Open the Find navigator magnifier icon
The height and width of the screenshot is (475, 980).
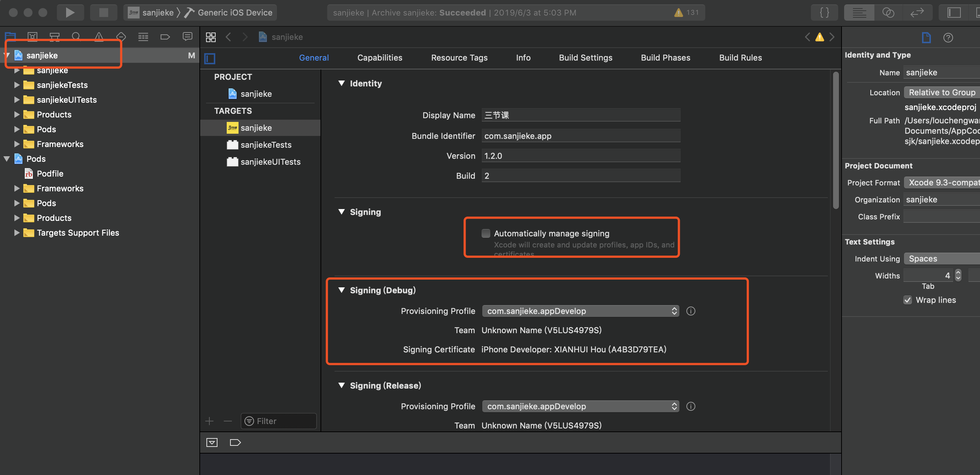click(x=76, y=37)
